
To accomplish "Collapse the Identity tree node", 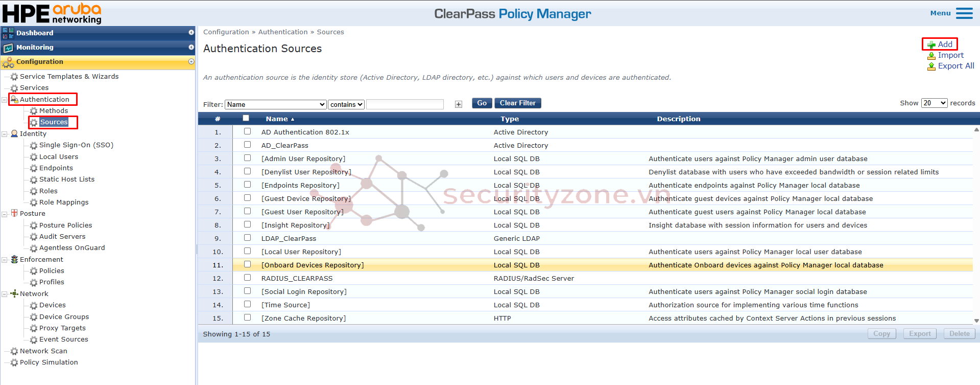I will pos(5,134).
